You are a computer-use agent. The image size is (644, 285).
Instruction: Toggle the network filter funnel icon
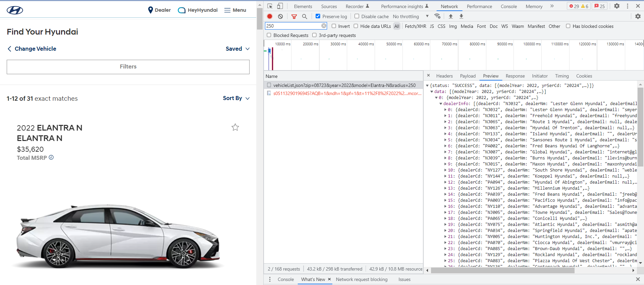[294, 16]
